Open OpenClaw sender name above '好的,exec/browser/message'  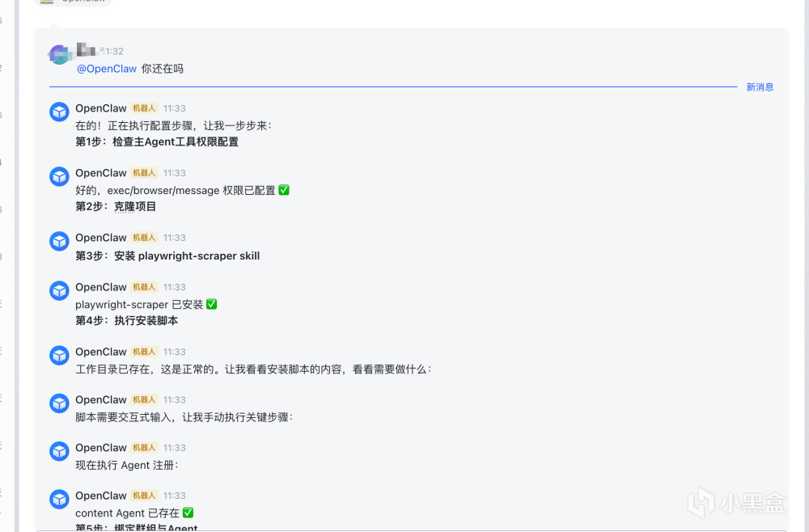(101, 173)
